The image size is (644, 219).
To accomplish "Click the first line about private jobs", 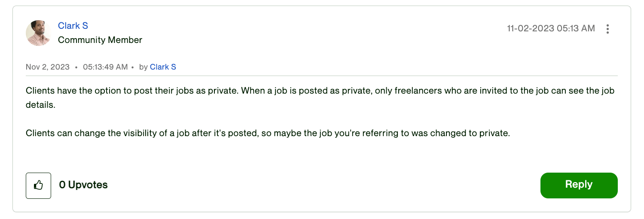I will click(x=172, y=91).
